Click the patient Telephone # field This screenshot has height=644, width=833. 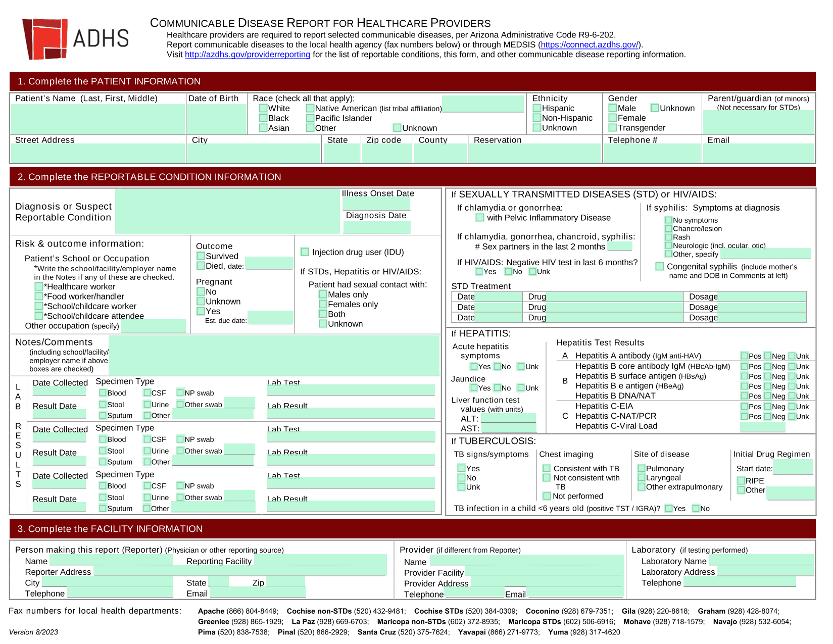tap(652, 153)
